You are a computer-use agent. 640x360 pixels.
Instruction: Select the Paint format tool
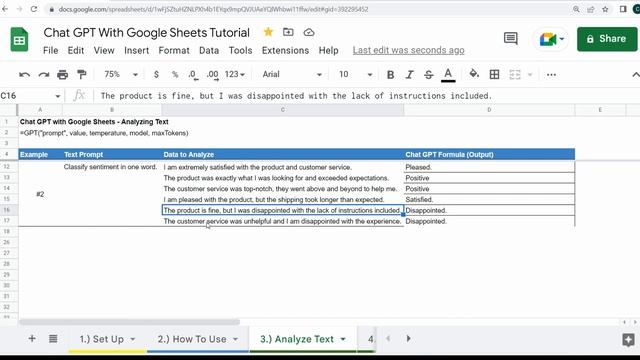(82, 74)
